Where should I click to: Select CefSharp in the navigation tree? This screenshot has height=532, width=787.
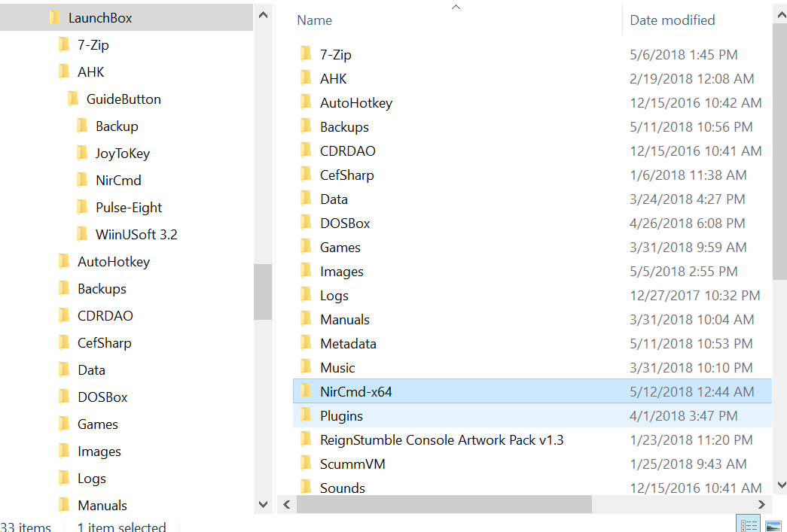point(105,343)
